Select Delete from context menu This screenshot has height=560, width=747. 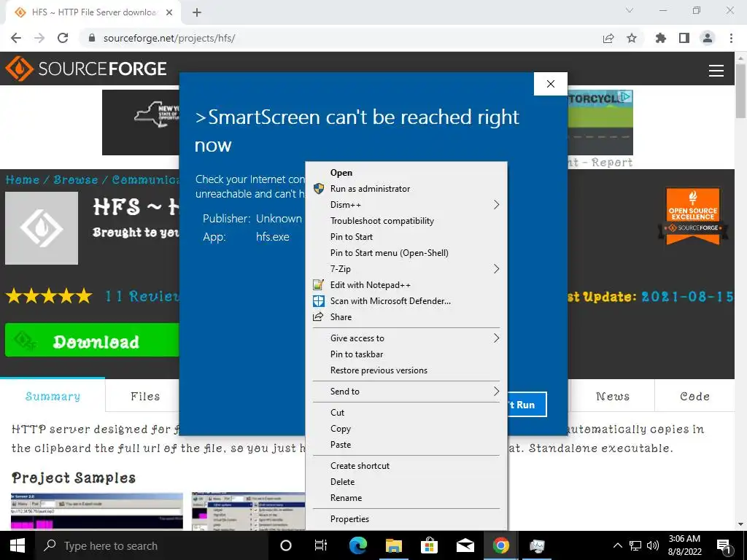click(406, 482)
